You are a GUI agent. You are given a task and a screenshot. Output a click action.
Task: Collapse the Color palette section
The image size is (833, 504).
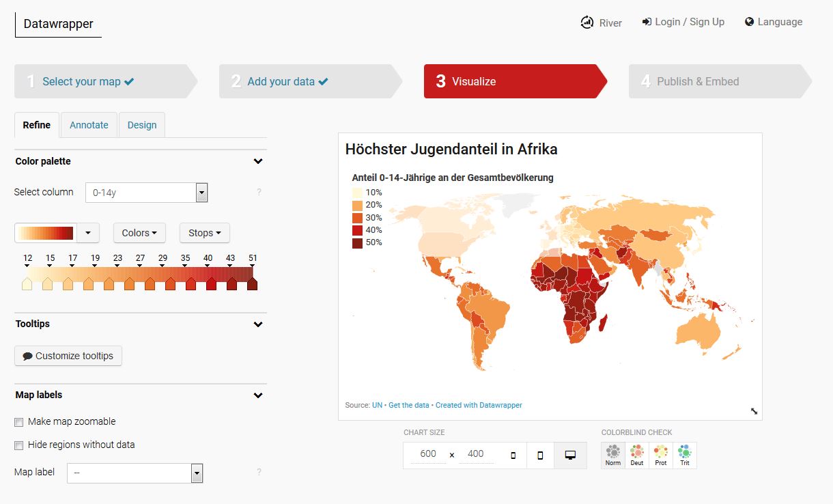click(258, 162)
